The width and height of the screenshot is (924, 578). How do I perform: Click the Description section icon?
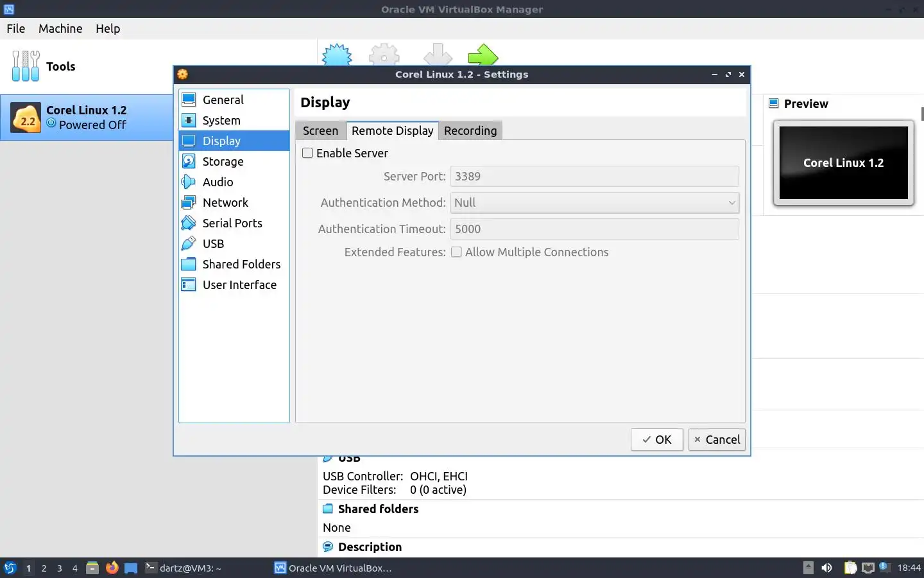(x=328, y=547)
